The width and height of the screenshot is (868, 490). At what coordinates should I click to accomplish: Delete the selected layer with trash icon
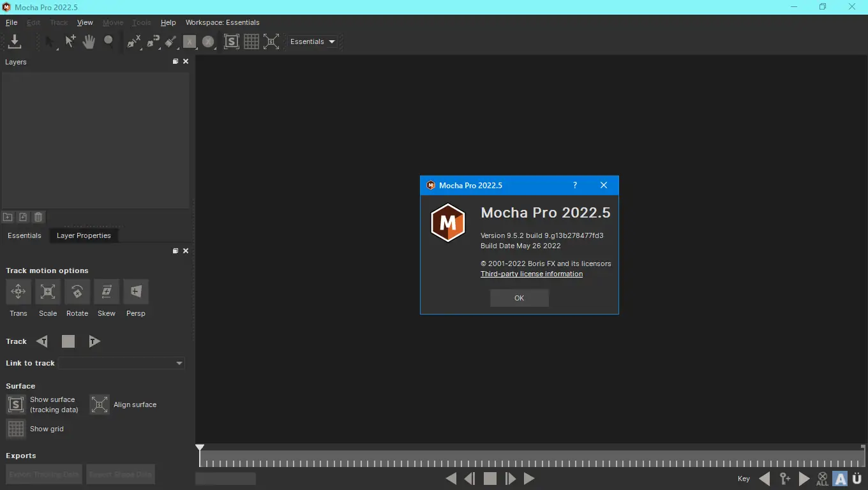coord(38,217)
